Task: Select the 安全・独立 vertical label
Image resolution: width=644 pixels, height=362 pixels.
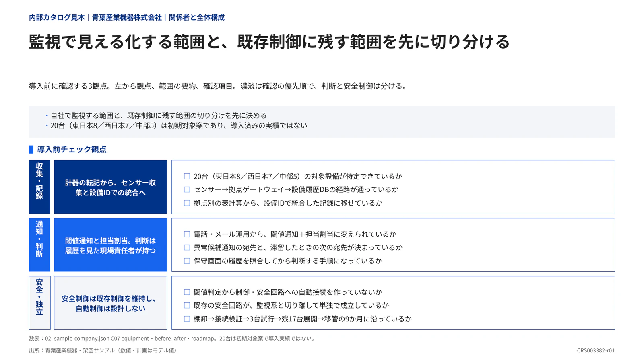Action: [39, 303]
